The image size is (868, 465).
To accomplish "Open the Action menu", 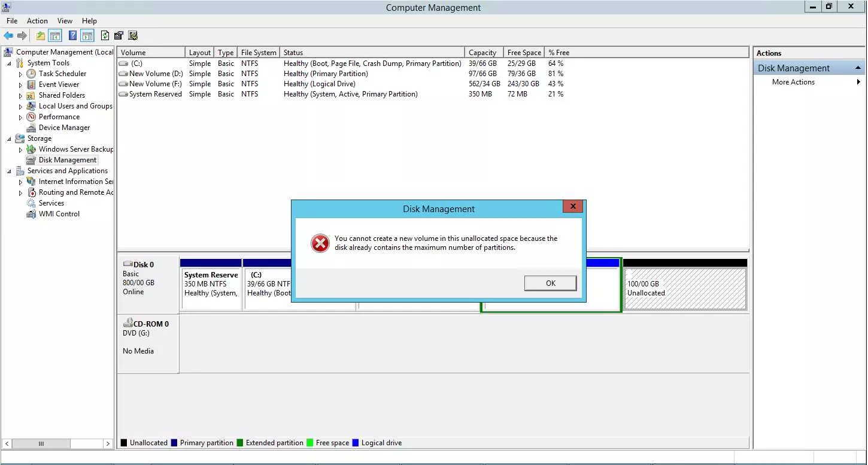I will point(37,21).
